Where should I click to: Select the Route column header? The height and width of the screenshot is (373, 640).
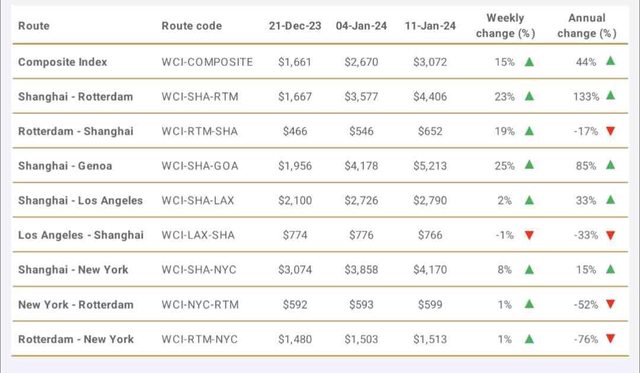[34, 26]
